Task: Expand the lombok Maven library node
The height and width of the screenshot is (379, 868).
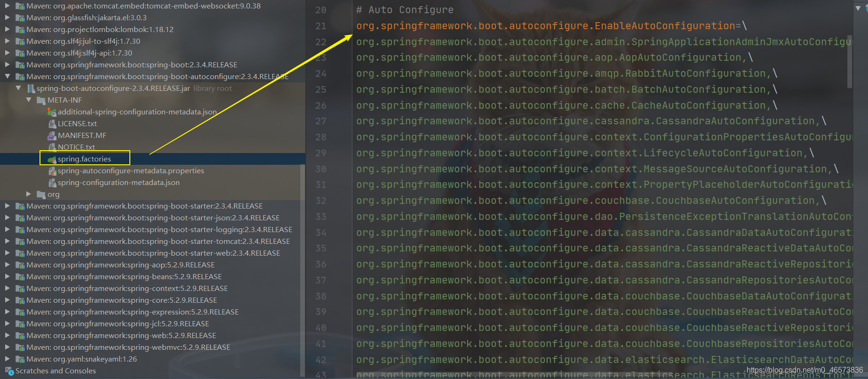Action: coord(7,29)
